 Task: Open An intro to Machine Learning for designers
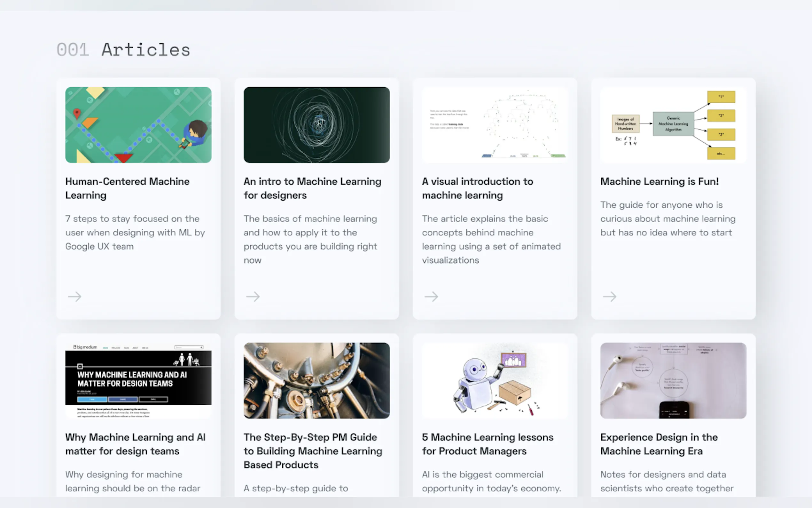pos(312,188)
